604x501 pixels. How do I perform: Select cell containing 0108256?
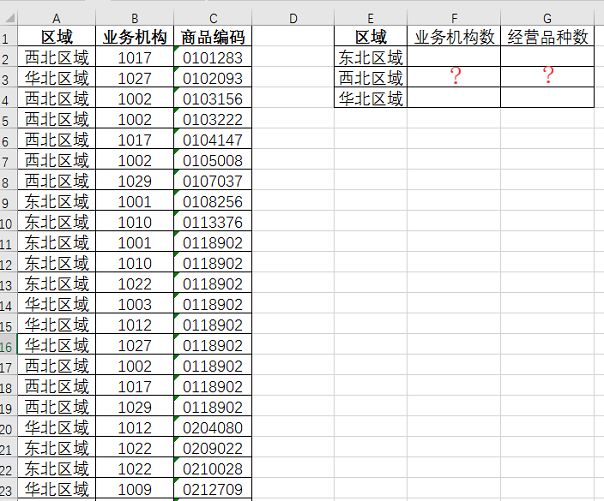tap(213, 202)
